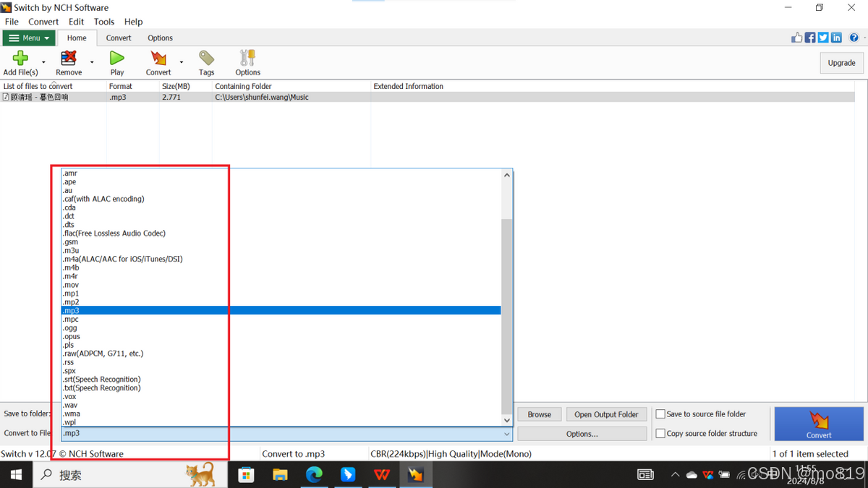Show hidden system tray icons
Screen dimensions: 868x488
pos(675,475)
